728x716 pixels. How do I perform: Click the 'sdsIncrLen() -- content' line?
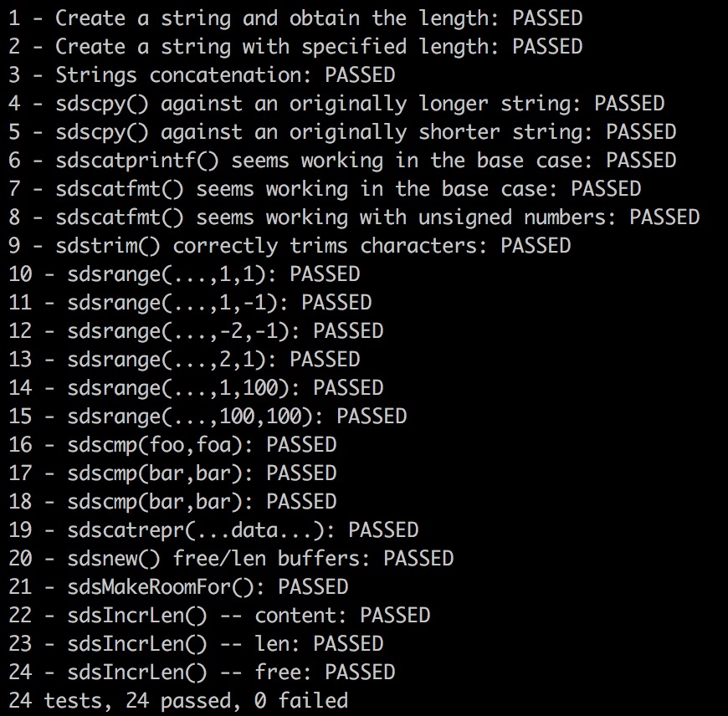click(219, 616)
